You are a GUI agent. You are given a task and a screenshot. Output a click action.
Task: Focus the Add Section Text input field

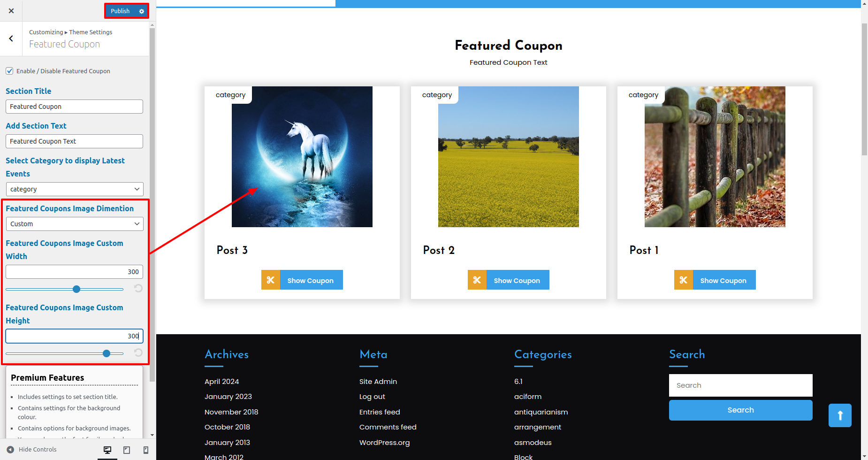coord(74,141)
